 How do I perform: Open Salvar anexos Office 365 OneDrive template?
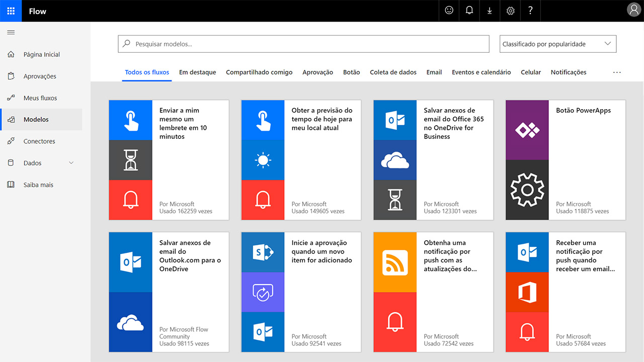[x=454, y=123]
